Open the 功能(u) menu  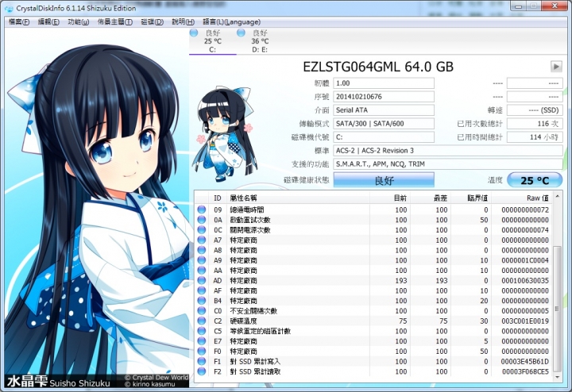pos(79,22)
